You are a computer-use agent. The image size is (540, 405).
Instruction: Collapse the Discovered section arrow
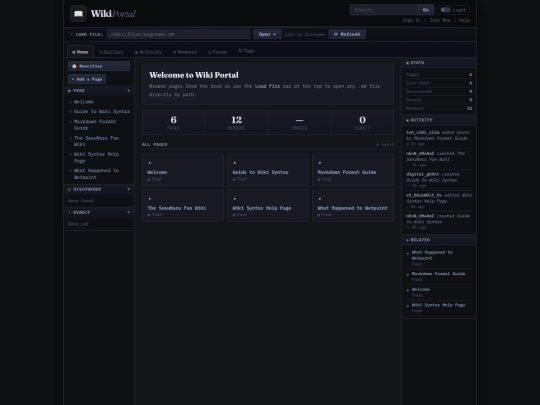pyautogui.click(x=128, y=189)
